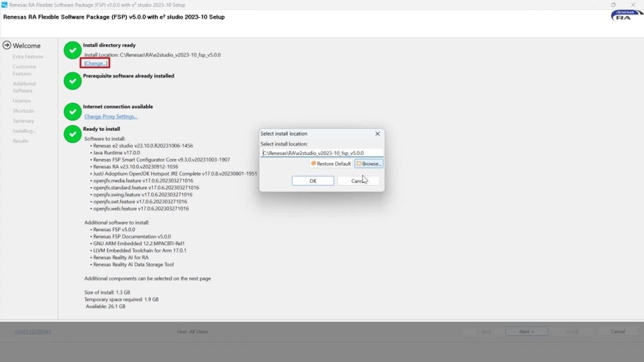Click the Change install location link
Viewport: 644px width, 362px height.
click(x=95, y=63)
